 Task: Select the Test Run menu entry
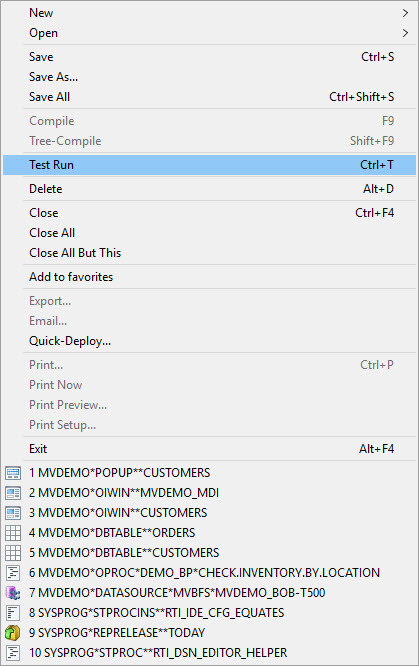[x=209, y=165]
